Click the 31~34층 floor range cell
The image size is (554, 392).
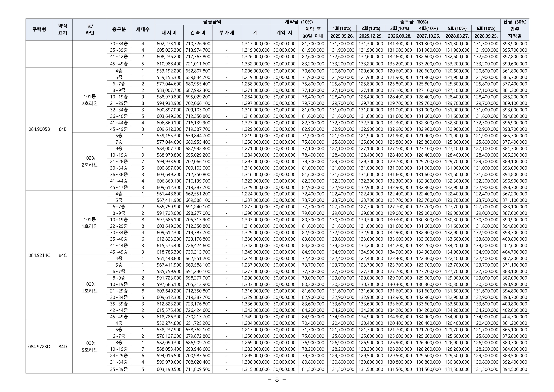point(119,362)
